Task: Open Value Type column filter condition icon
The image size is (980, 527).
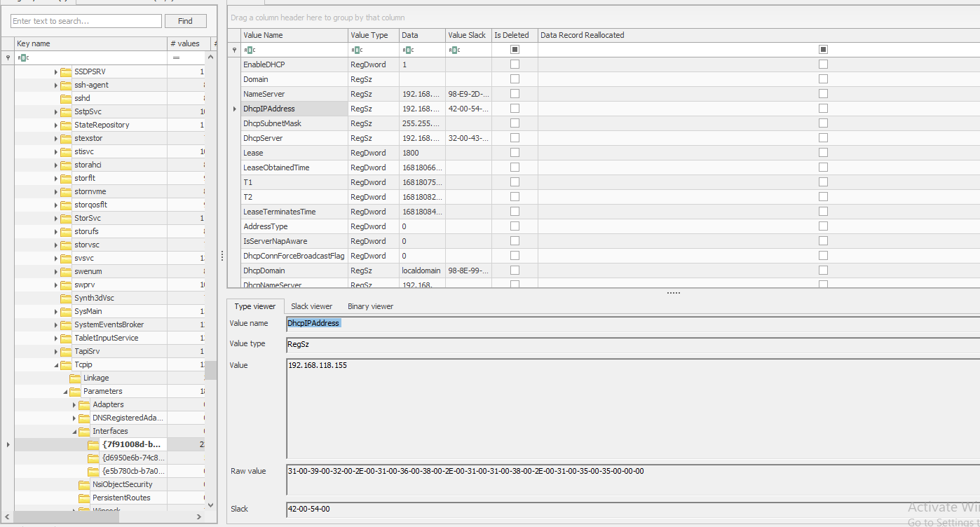Action: coord(357,50)
